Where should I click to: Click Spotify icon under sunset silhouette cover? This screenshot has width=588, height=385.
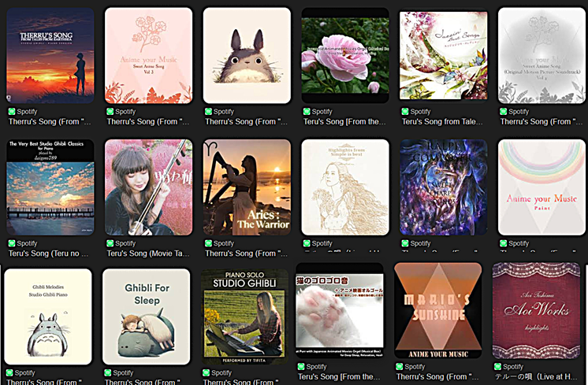click(x=12, y=111)
